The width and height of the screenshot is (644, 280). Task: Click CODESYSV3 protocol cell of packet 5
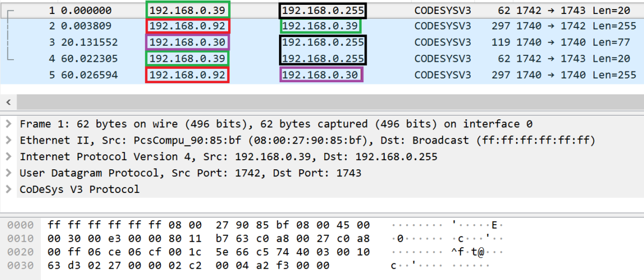pos(443,75)
